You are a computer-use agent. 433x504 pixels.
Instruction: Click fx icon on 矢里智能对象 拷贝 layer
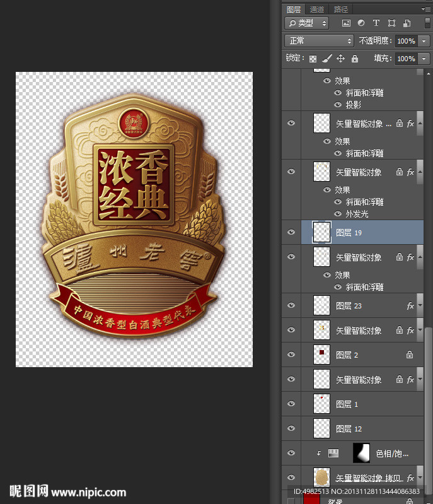tap(410, 478)
